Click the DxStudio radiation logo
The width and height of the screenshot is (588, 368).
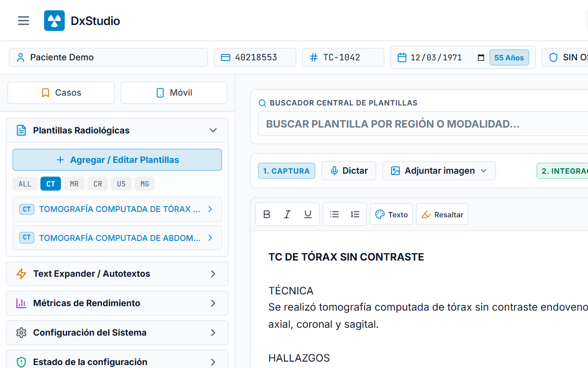tap(54, 21)
